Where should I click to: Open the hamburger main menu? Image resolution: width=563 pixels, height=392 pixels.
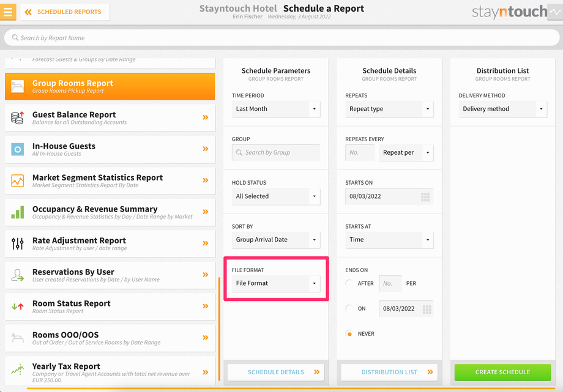click(8, 12)
